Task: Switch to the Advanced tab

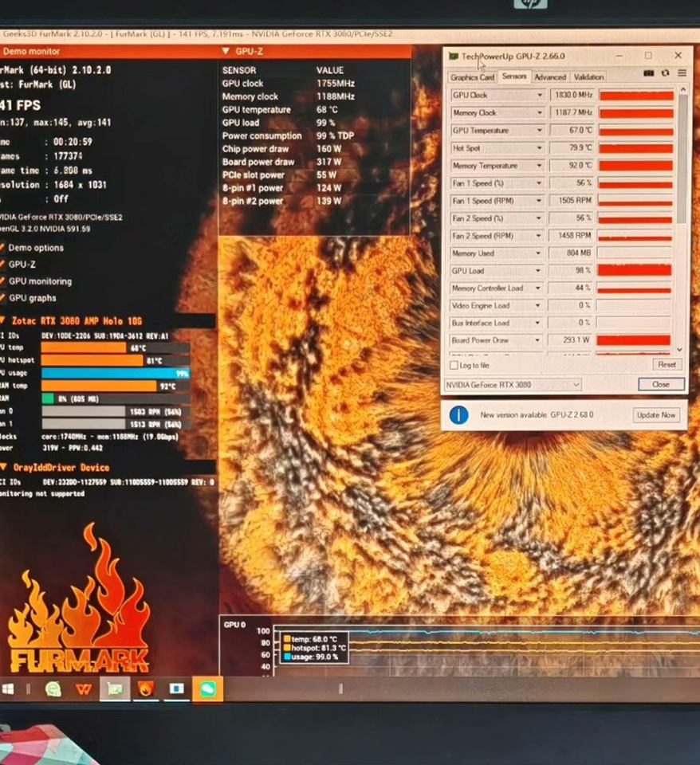Action: [x=550, y=77]
